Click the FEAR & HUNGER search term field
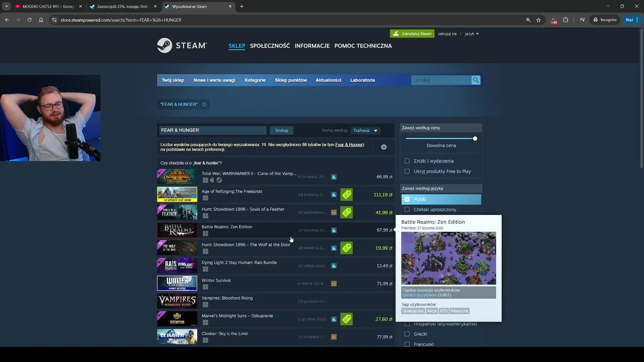The image size is (644, 362). pos(212,130)
